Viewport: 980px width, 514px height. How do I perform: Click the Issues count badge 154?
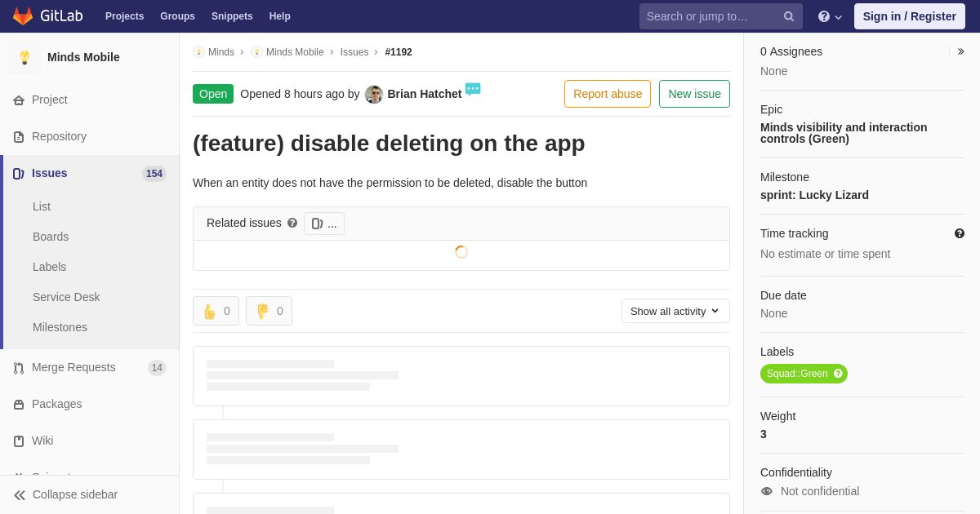pos(154,174)
